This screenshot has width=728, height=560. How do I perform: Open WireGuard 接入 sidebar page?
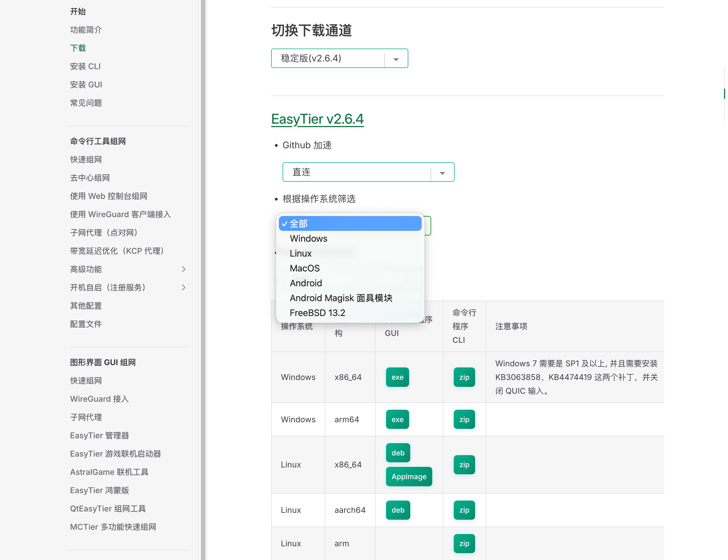click(x=99, y=399)
